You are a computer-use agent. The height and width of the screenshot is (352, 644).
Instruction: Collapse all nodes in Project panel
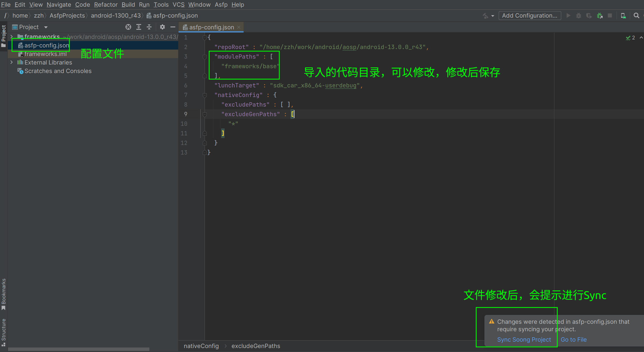(149, 27)
